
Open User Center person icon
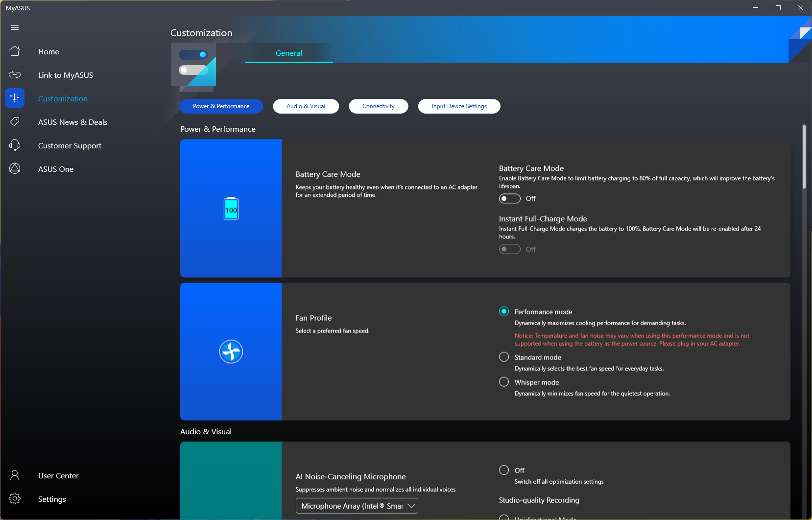click(15, 475)
